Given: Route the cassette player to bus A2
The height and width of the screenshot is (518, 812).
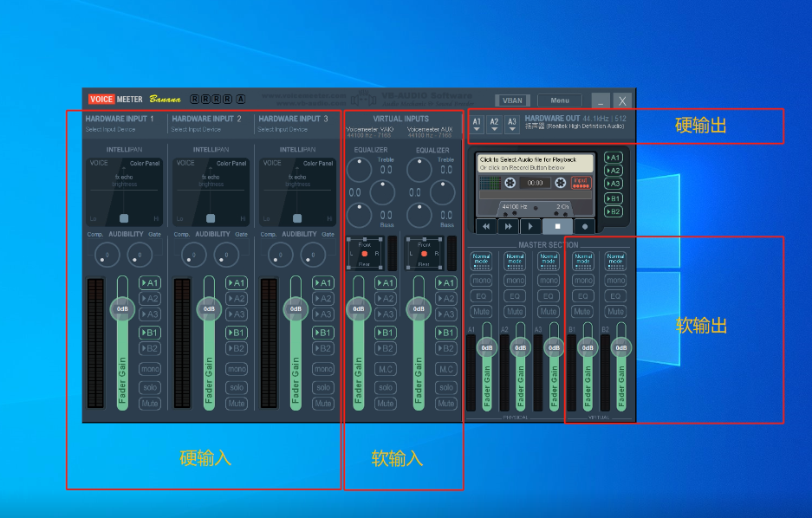Looking at the screenshot, I should click(614, 171).
